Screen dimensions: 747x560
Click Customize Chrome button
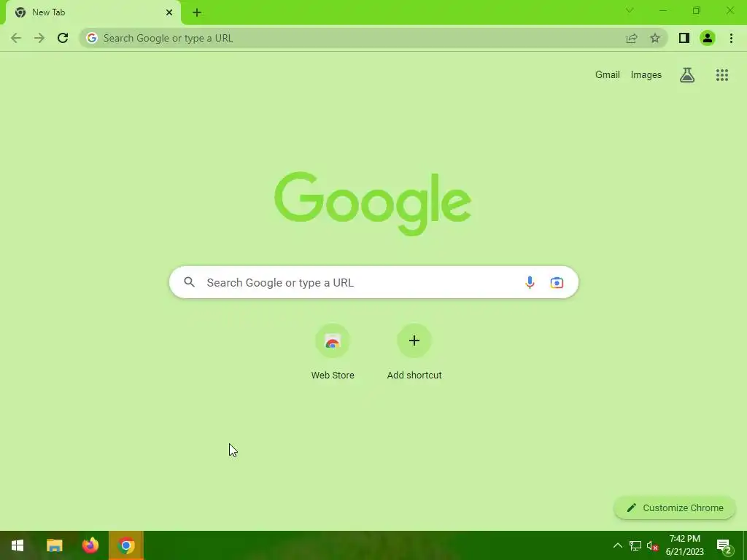(x=675, y=507)
